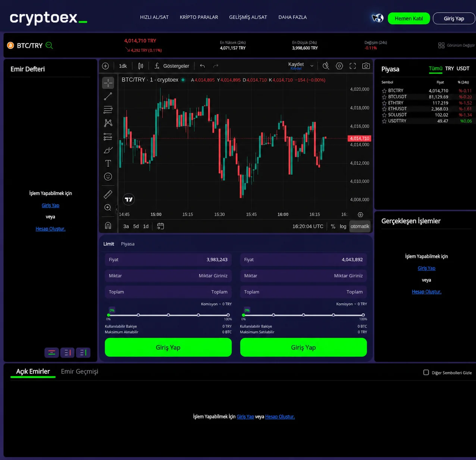
Task: Set buy amount slider to 100%
Action: click(x=228, y=315)
